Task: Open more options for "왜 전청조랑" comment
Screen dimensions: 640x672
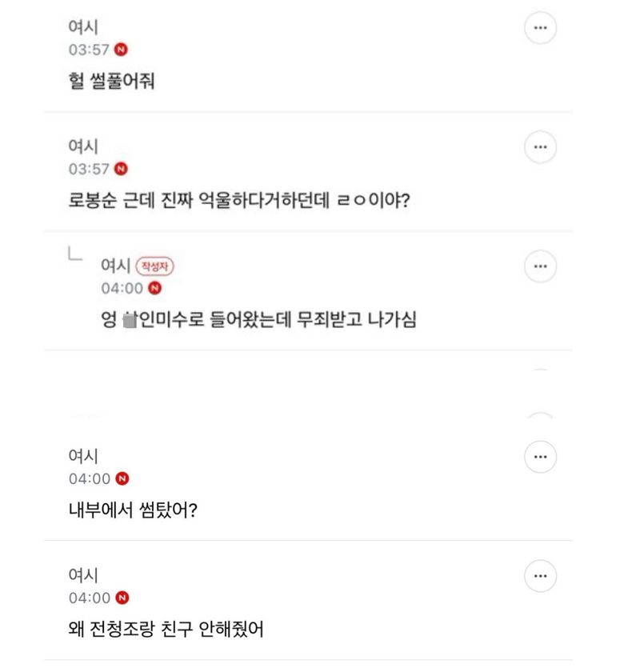Action: click(x=540, y=576)
